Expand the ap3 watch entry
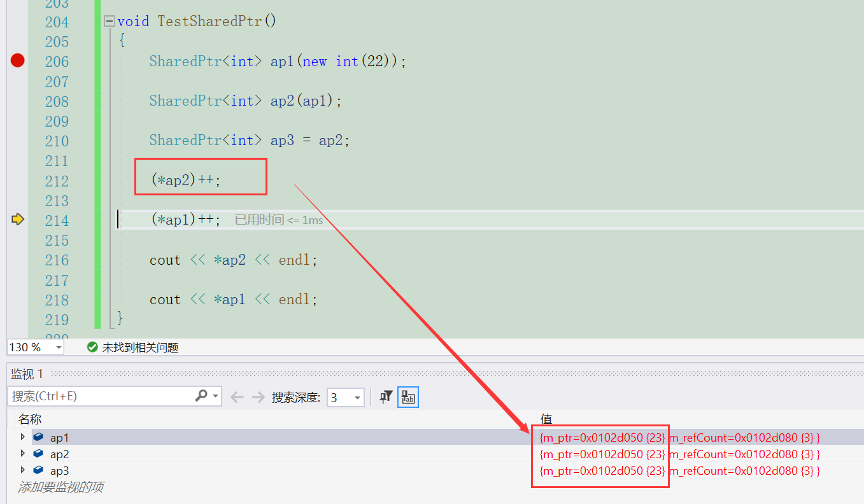Screen dimensions: 864x504 point(23,470)
